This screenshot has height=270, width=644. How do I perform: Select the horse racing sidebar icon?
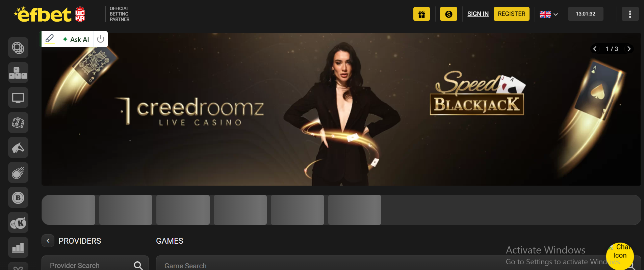point(18,147)
